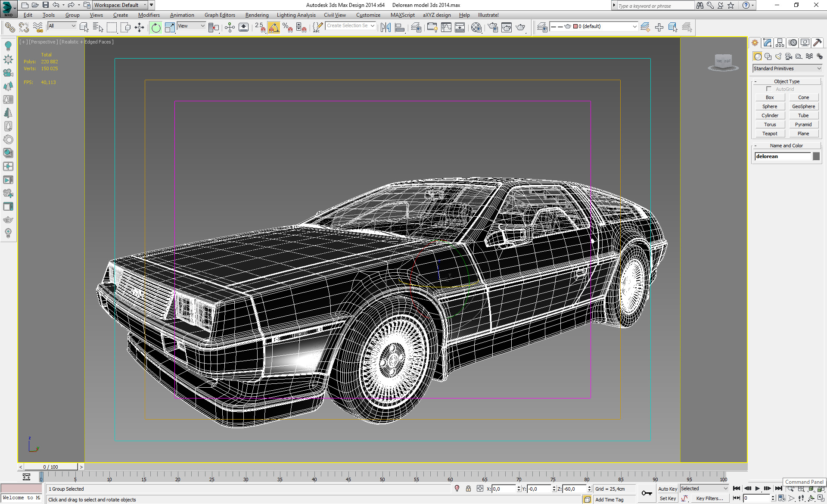The image size is (827, 504).
Task: Open the Align tool
Action: tap(400, 28)
